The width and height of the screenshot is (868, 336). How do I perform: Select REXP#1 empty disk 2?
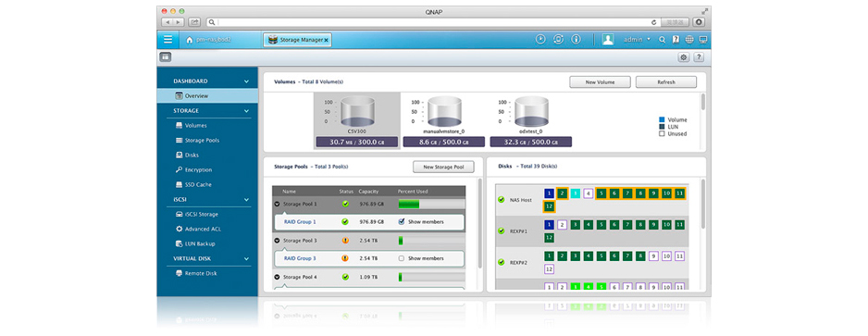pos(562,225)
